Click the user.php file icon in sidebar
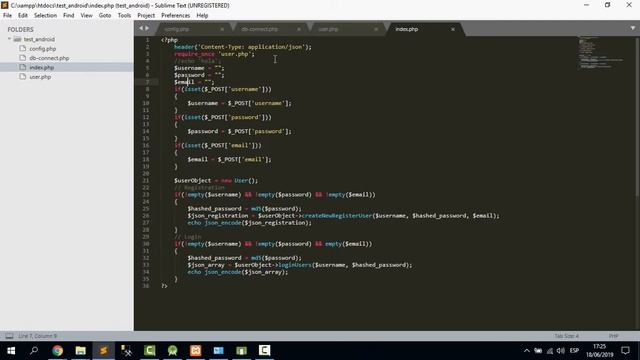Viewport: 640px width, 360px height. tap(22, 76)
